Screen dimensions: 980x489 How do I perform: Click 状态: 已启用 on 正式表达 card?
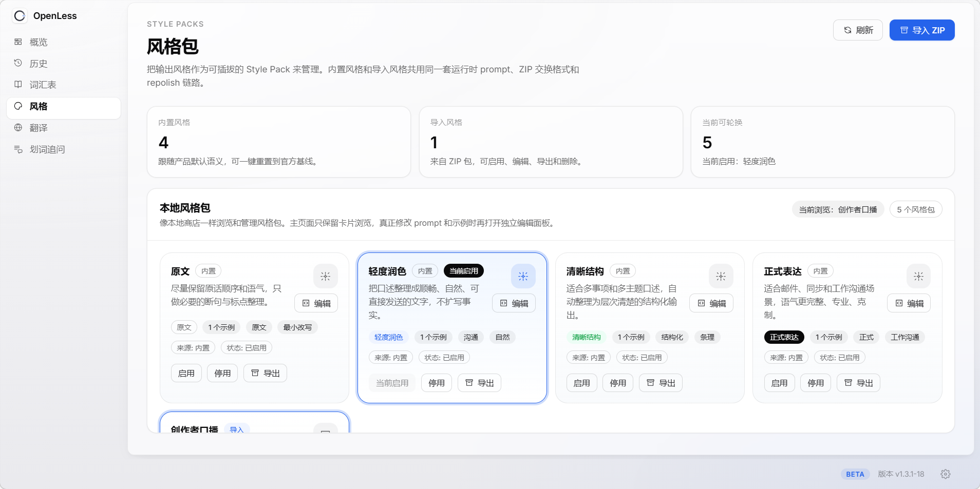coord(840,358)
